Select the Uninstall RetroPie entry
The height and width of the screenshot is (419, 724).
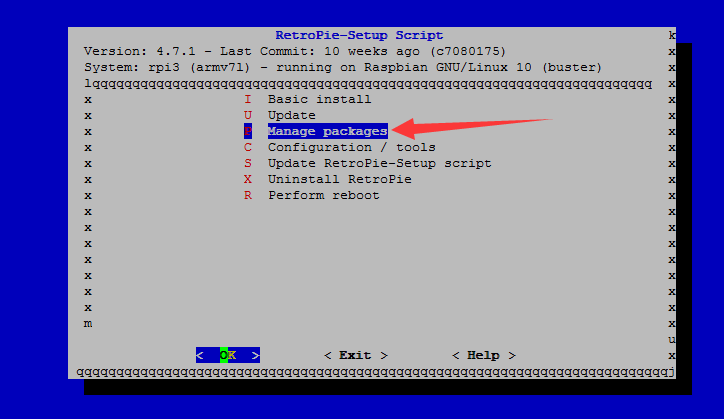click(x=339, y=179)
